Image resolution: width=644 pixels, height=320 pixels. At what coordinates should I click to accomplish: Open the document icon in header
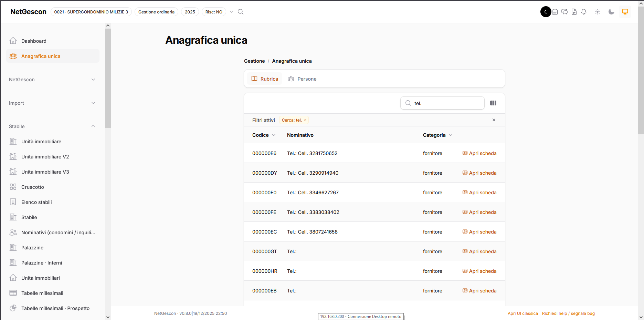pyautogui.click(x=574, y=12)
